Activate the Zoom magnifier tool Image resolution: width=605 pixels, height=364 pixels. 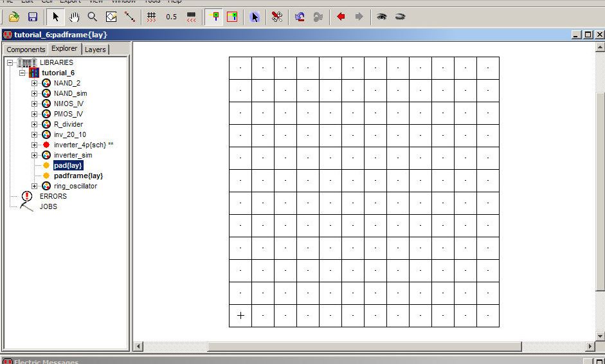point(93,17)
